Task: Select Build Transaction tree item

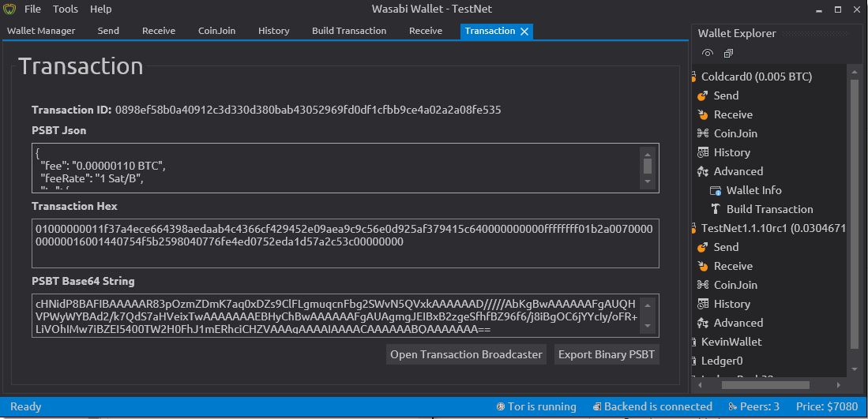Action: (x=769, y=209)
